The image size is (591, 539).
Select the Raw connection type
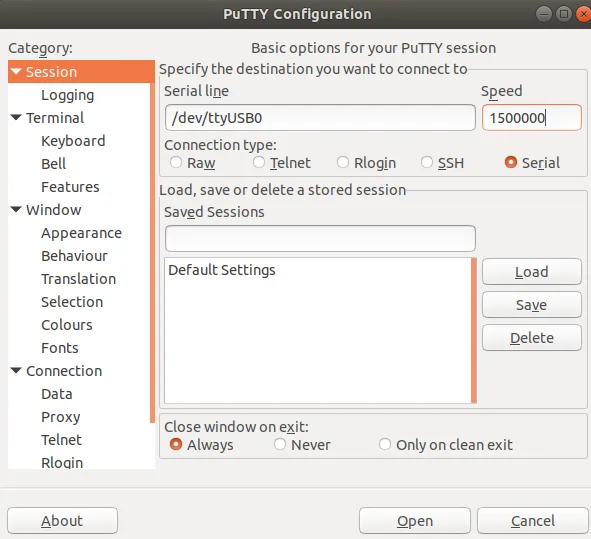click(x=176, y=162)
